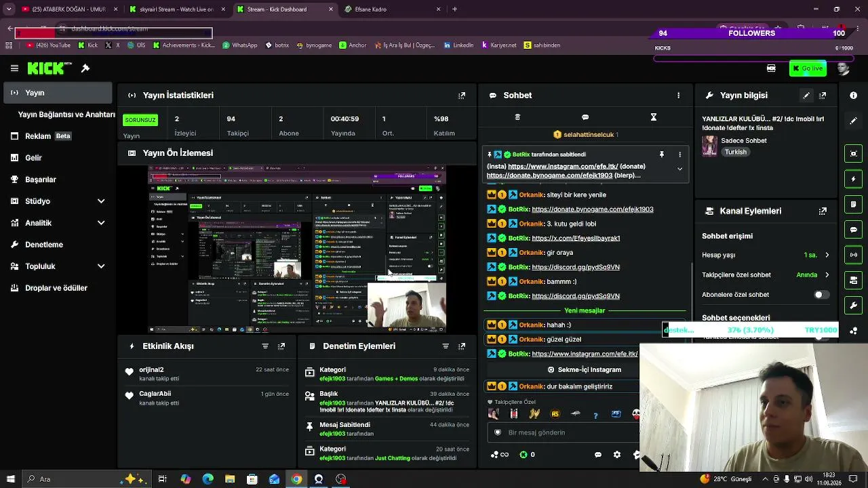Click the trash icon in Sohbet toolbar

pos(517,117)
